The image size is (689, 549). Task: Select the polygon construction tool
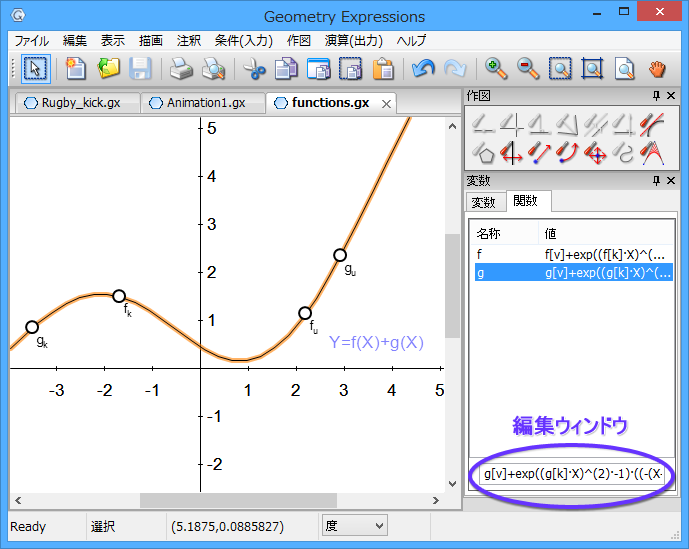click(x=483, y=153)
